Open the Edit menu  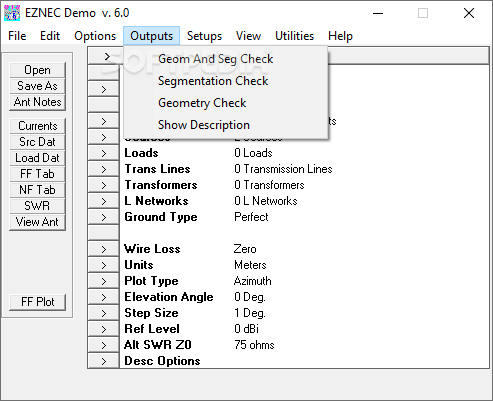click(x=50, y=36)
